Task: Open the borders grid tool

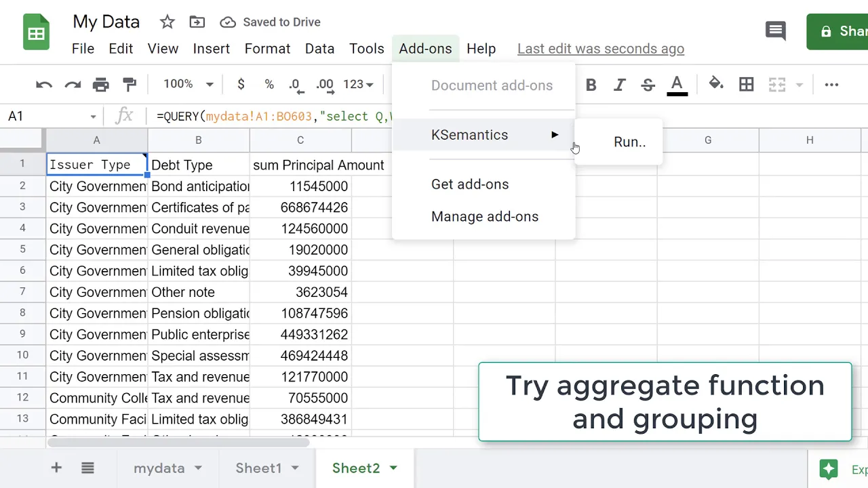Action: click(x=747, y=85)
